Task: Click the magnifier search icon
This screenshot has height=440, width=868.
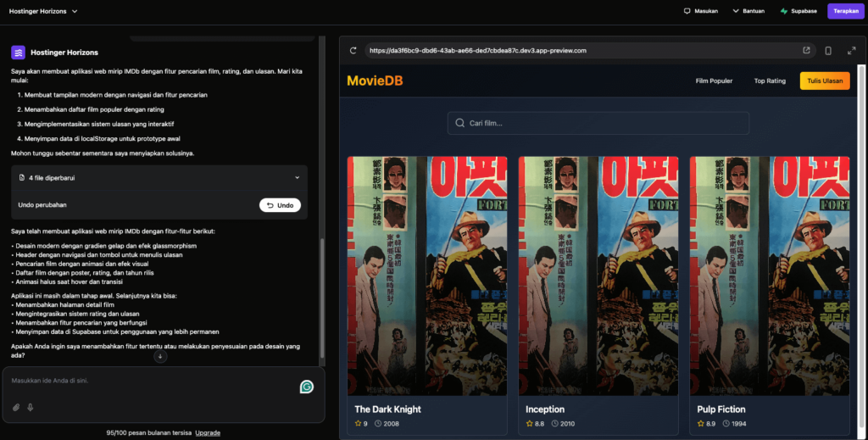Action: pyautogui.click(x=460, y=123)
